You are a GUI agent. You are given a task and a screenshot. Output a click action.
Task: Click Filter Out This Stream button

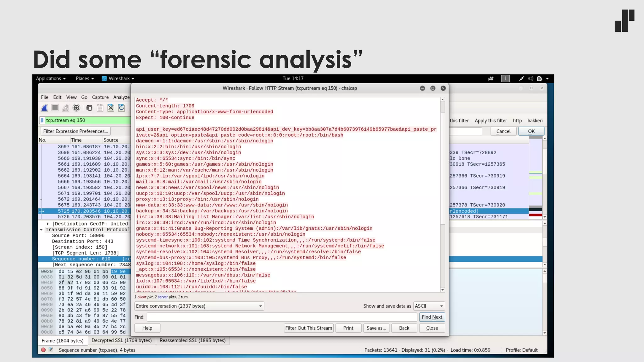(308, 328)
